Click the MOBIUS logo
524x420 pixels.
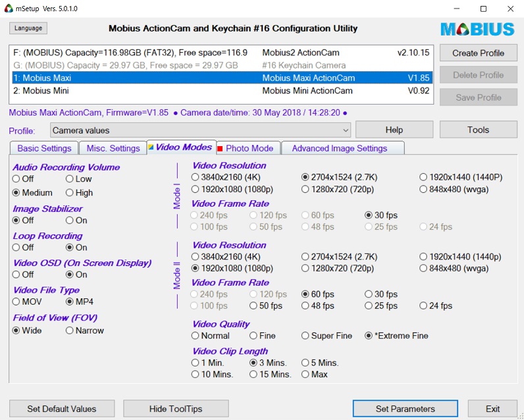point(477,30)
